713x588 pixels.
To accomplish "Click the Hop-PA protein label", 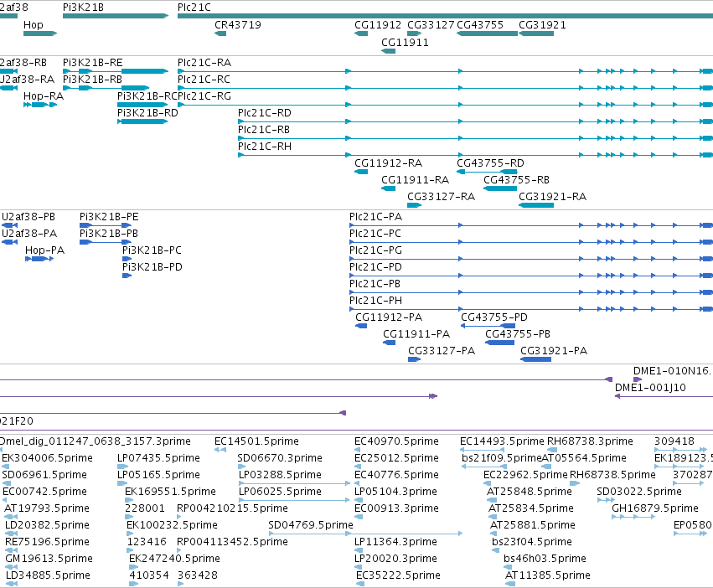I will coord(45,250).
